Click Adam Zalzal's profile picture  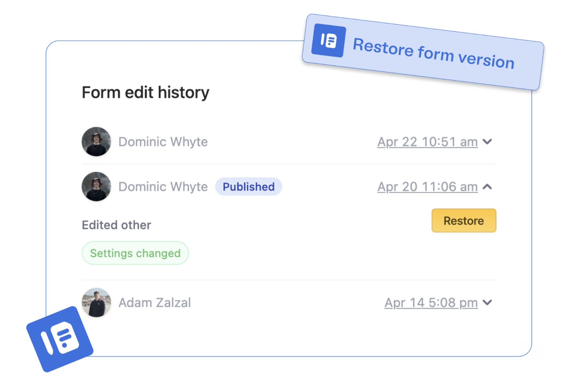point(96,303)
